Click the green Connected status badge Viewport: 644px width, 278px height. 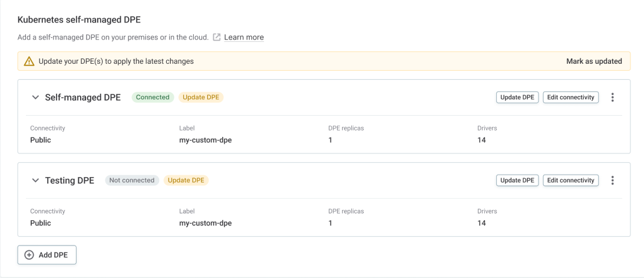pyautogui.click(x=153, y=97)
